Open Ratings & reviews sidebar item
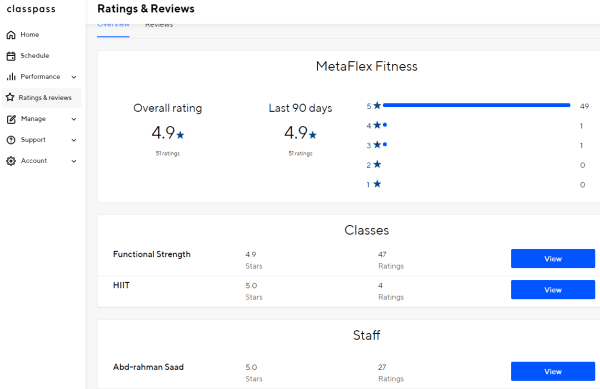The height and width of the screenshot is (389, 600). (42, 98)
